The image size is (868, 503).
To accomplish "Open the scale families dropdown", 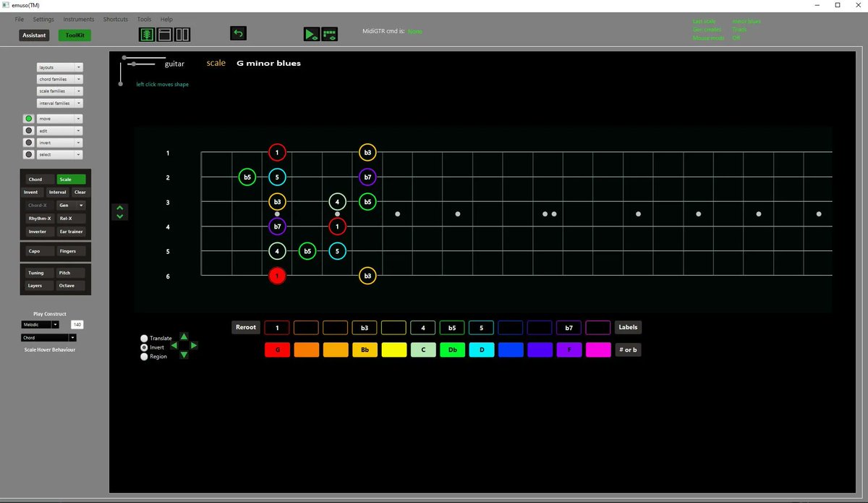I will point(60,91).
